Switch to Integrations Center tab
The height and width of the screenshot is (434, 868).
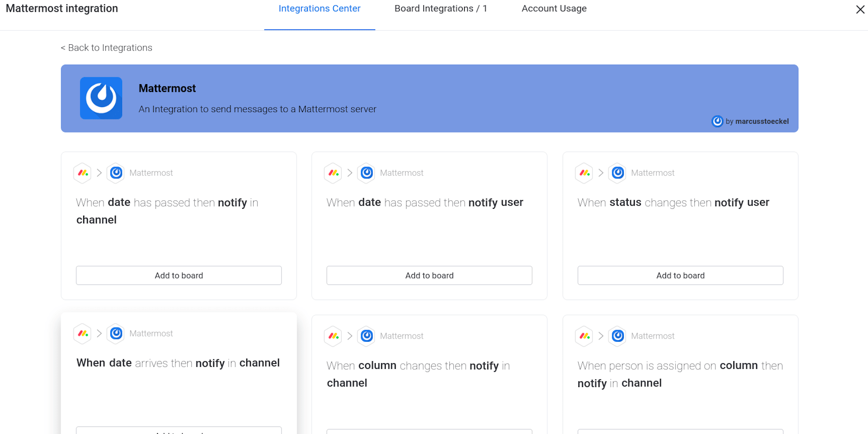click(320, 9)
